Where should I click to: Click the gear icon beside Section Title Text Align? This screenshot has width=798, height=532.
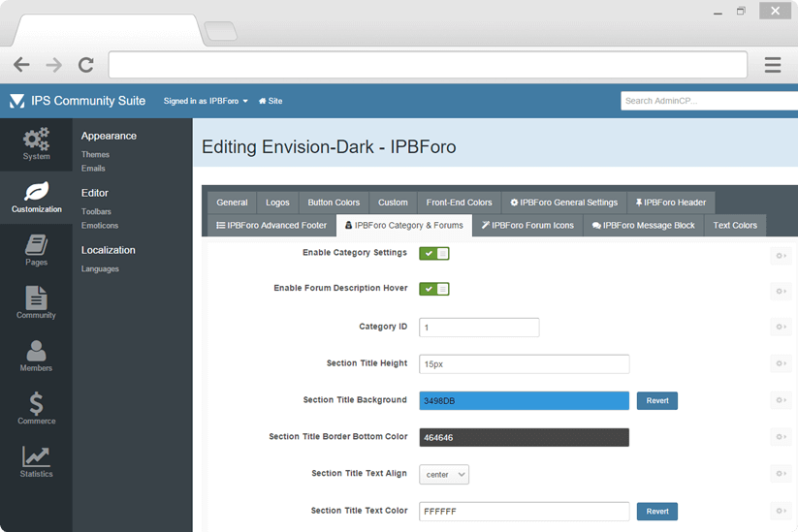pos(781,474)
